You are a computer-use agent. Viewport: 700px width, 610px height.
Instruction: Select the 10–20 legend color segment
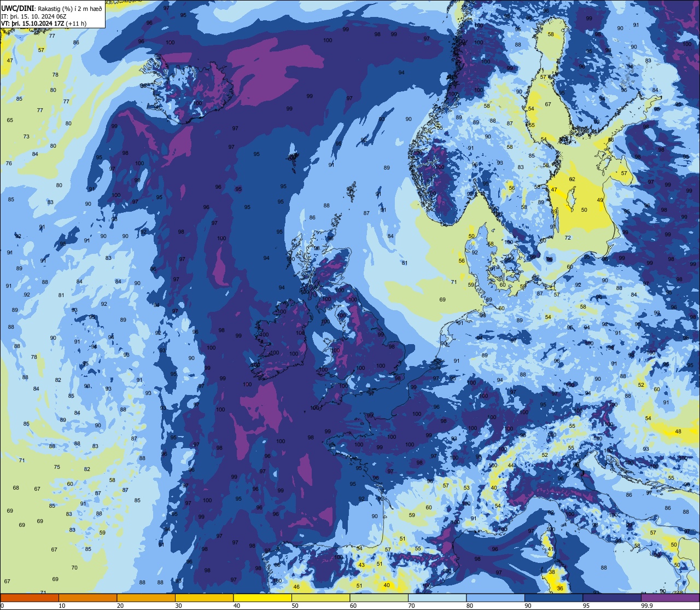pos(87,597)
